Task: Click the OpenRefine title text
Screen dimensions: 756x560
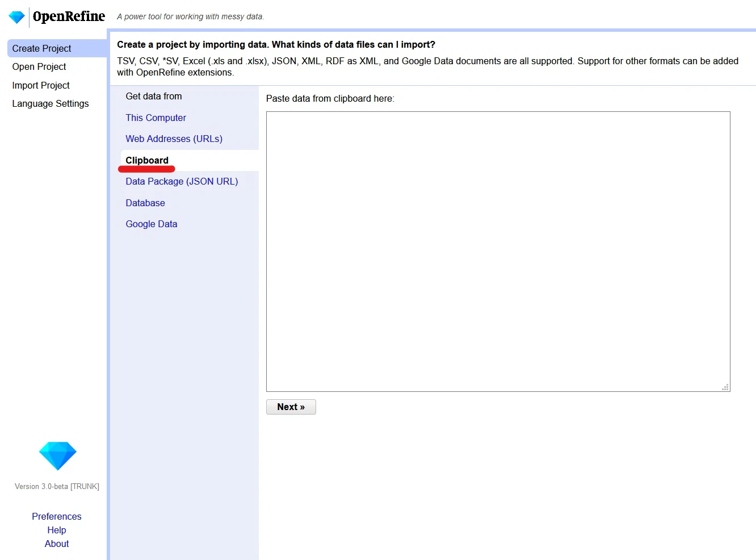Action: (x=69, y=16)
